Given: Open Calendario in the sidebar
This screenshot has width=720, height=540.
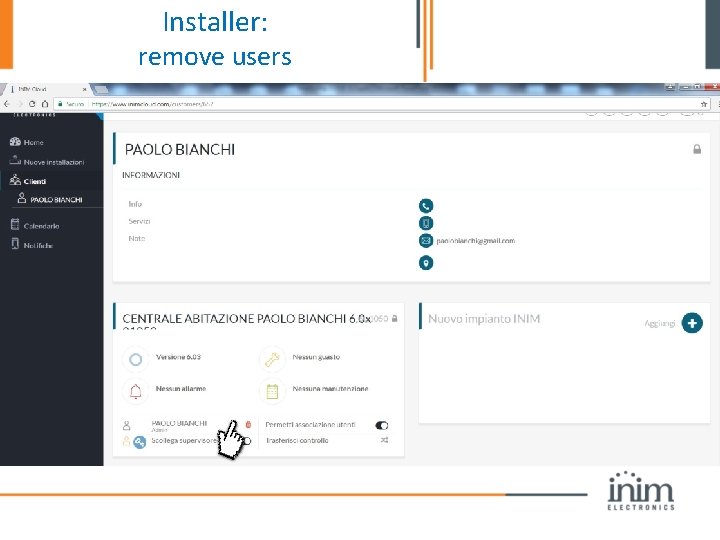Looking at the screenshot, I should pyautogui.click(x=35, y=225).
